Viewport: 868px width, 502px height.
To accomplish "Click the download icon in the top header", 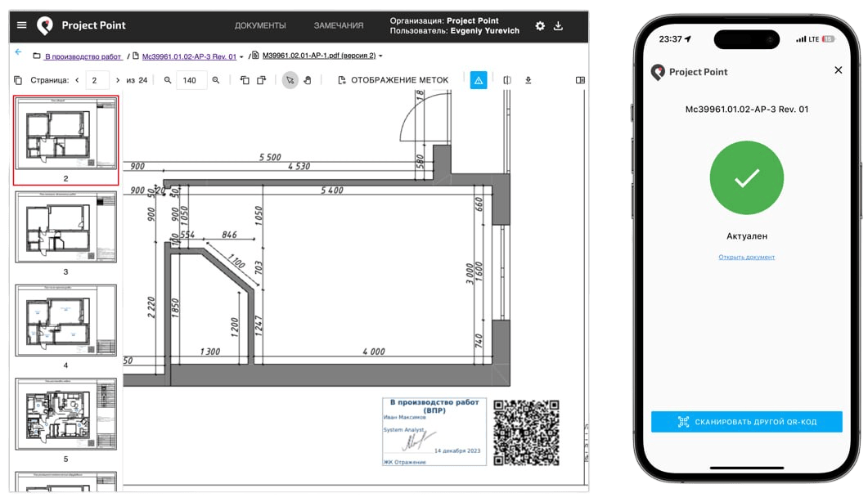I will click(559, 26).
